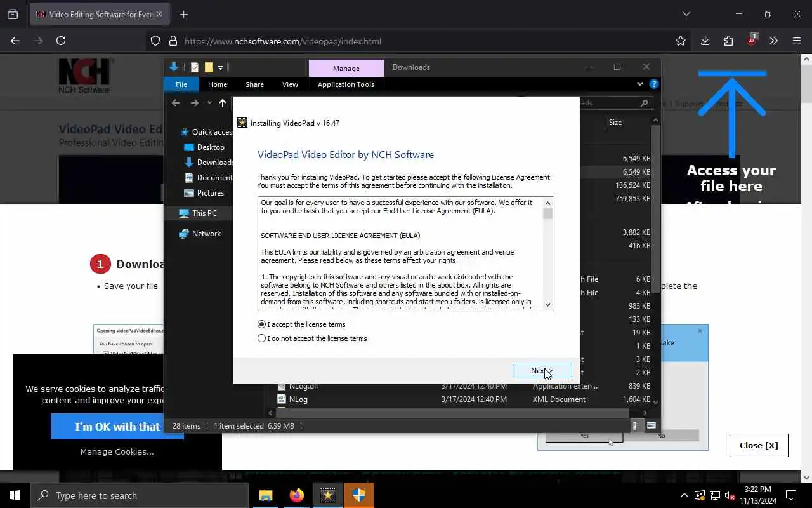Go back in File Explorer
This screenshot has width=812, height=508.
[176, 103]
